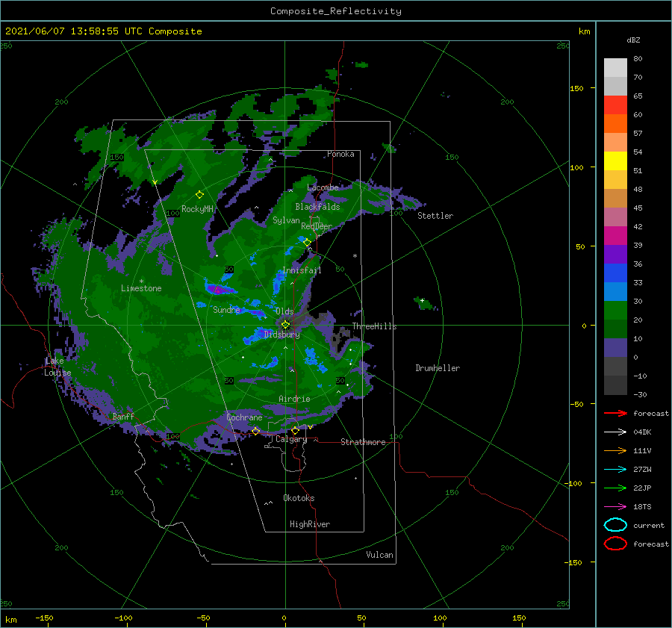Click the Ponoka city label
Screen dimensions: 672x628
(x=340, y=154)
